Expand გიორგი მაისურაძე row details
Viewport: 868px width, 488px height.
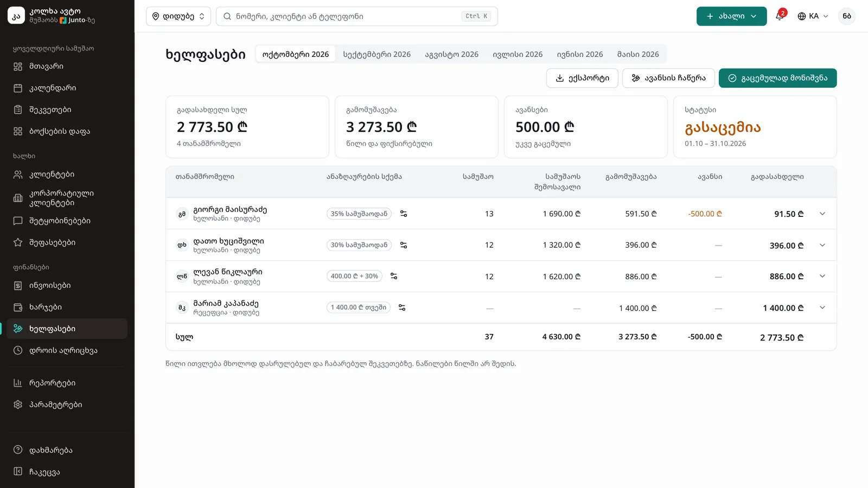pos(822,214)
